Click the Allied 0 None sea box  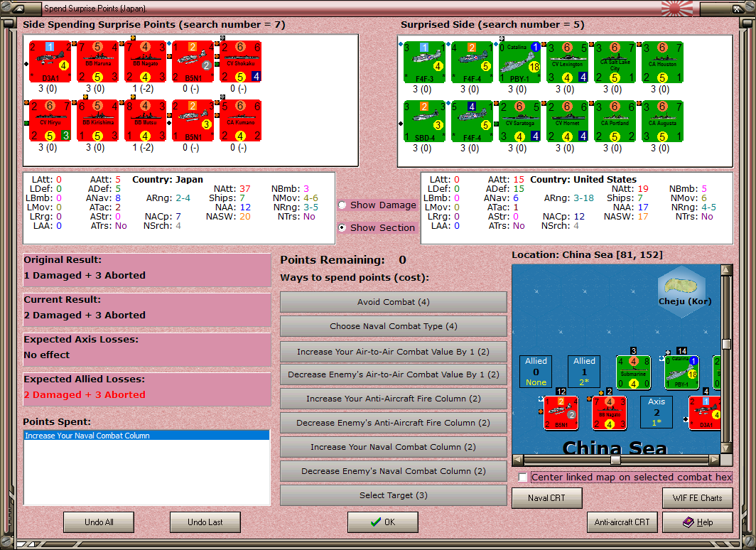536,372
